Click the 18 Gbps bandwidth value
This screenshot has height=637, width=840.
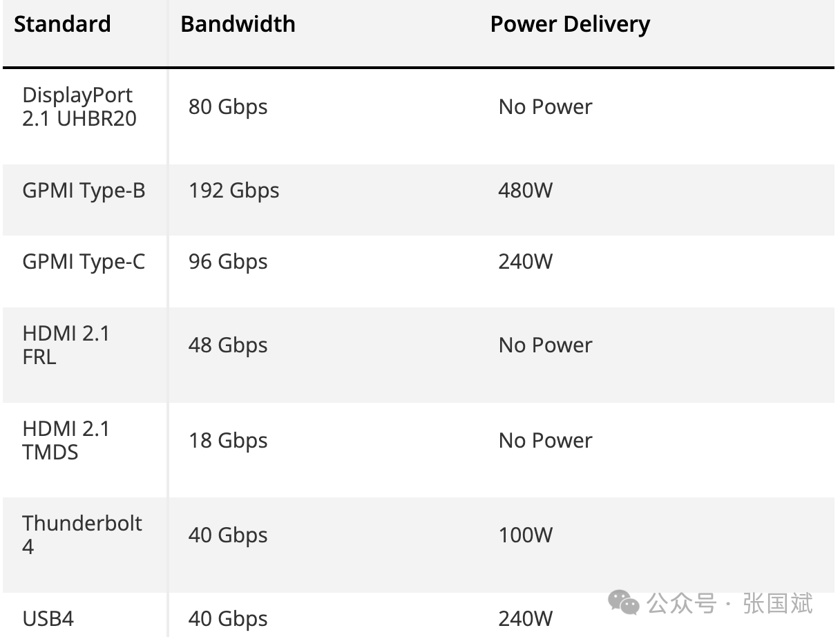coord(228,441)
